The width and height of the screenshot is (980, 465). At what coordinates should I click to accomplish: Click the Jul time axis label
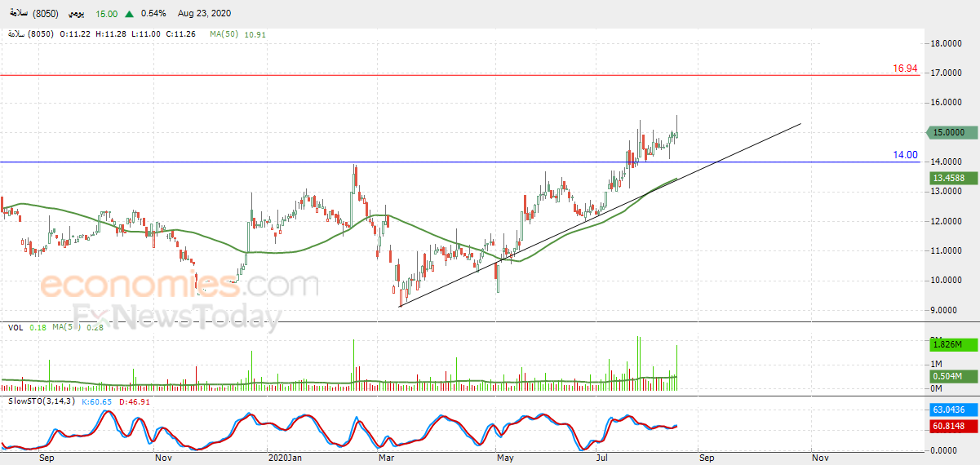(601, 458)
